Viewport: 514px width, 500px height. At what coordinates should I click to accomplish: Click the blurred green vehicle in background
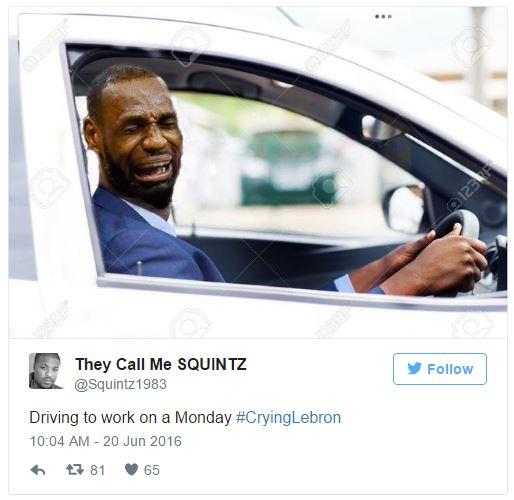point(283,168)
